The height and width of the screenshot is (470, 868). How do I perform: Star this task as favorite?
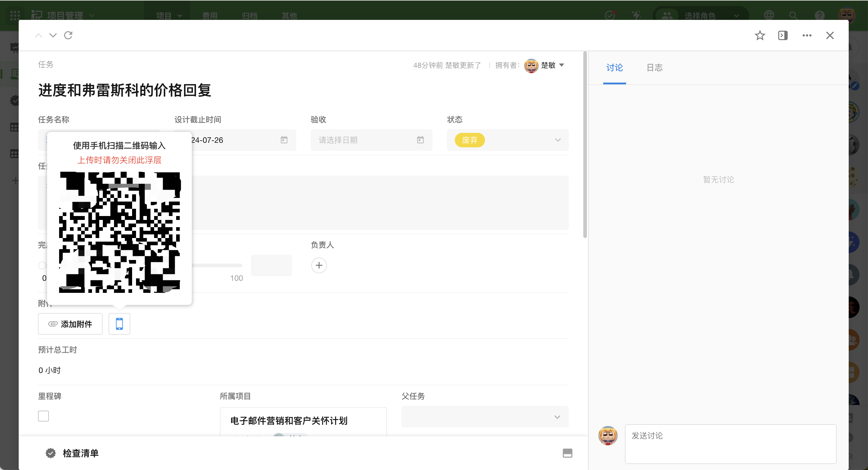tap(760, 35)
